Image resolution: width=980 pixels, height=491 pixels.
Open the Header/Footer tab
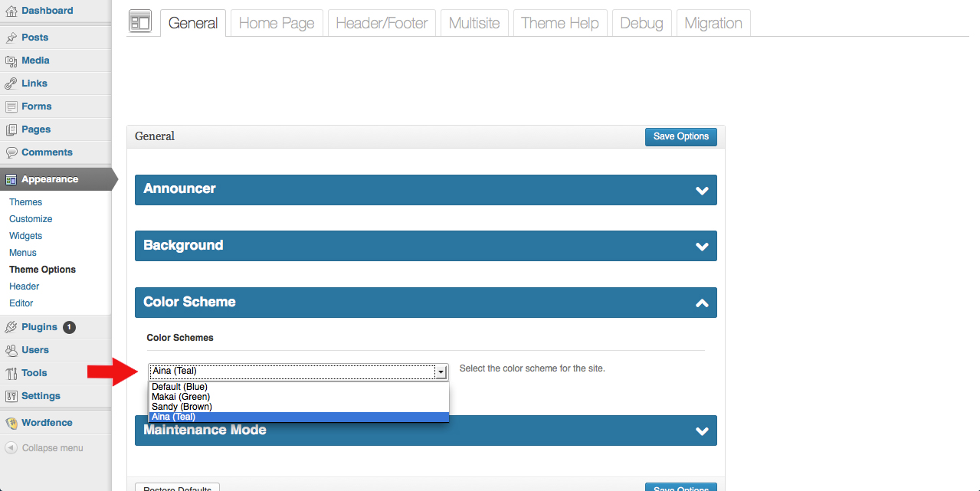(x=382, y=23)
